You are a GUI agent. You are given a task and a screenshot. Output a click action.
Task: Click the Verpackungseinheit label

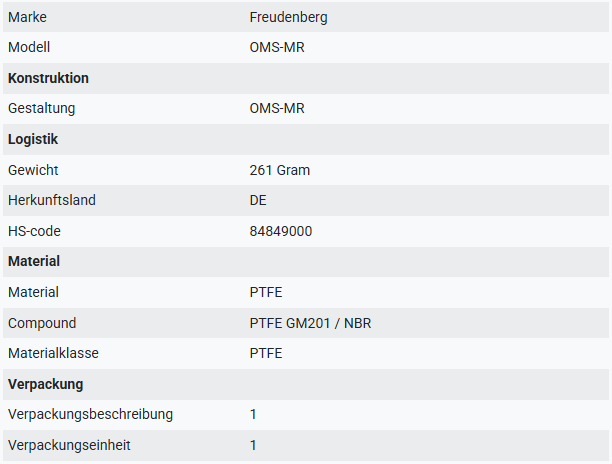pos(69,445)
